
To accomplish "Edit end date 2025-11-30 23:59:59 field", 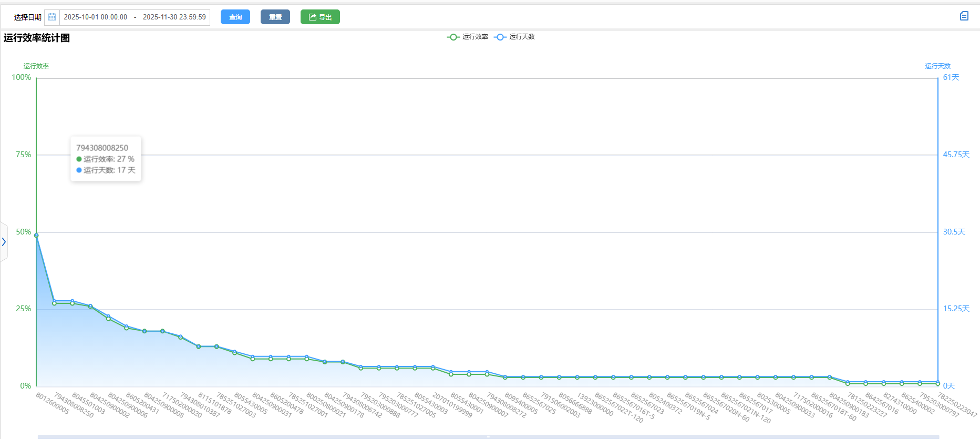I will pyautogui.click(x=174, y=17).
